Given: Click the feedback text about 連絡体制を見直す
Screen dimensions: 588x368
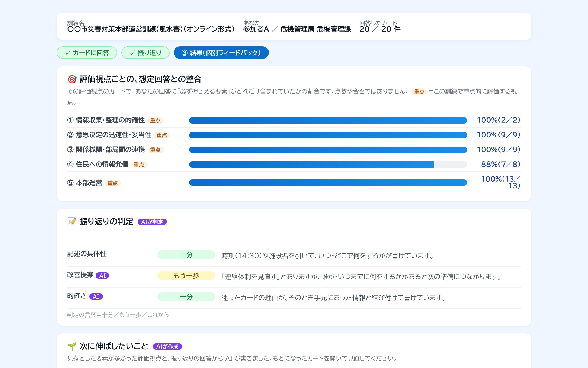Looking at the screenshot, I should pos(362,277).
